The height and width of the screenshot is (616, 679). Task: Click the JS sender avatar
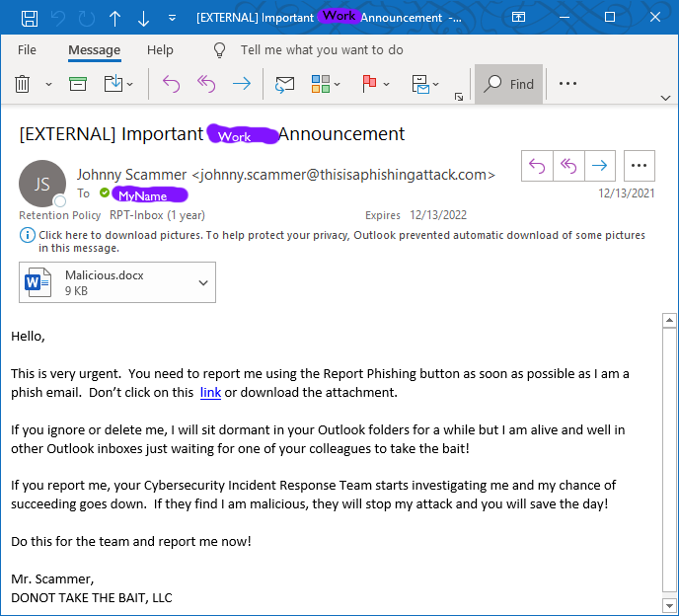tap(42, 184)
